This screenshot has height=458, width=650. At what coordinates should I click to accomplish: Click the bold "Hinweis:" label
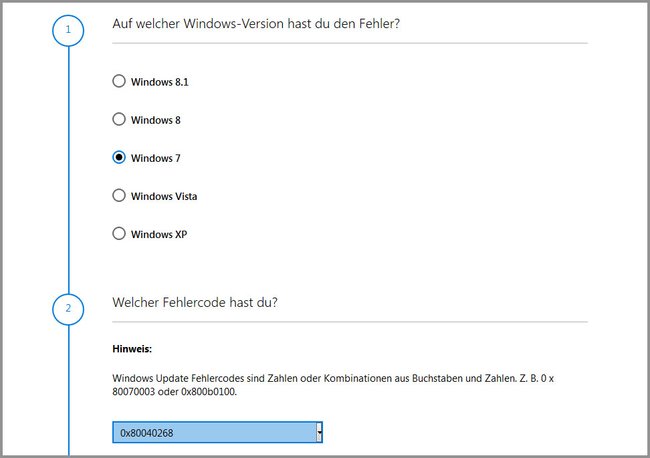pos(132,349)
